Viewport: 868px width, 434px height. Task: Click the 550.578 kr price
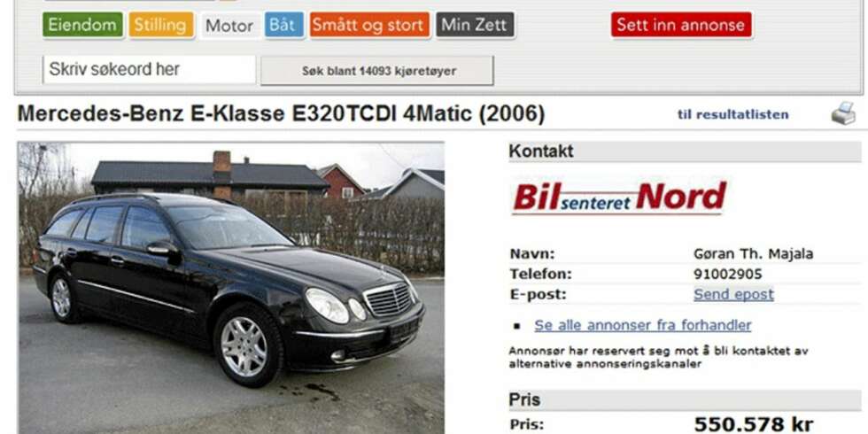click(x=754, y=424)
